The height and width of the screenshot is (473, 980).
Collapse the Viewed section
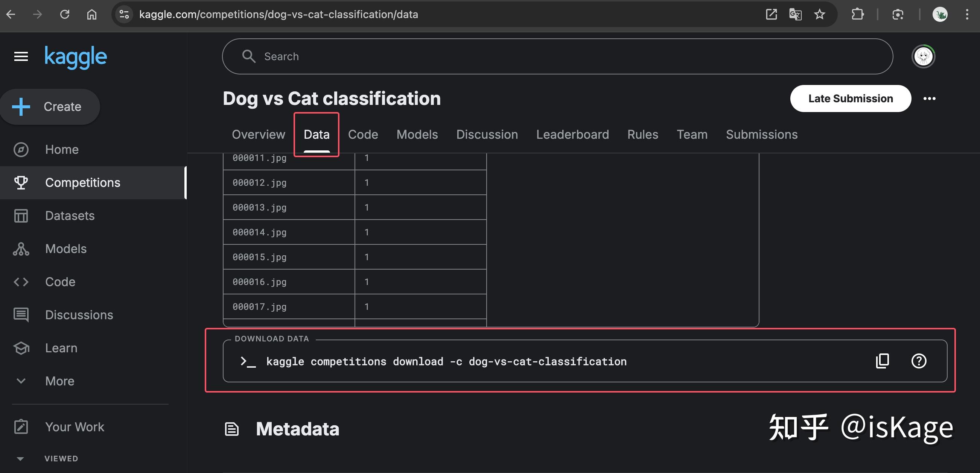(x=21, y=459)
